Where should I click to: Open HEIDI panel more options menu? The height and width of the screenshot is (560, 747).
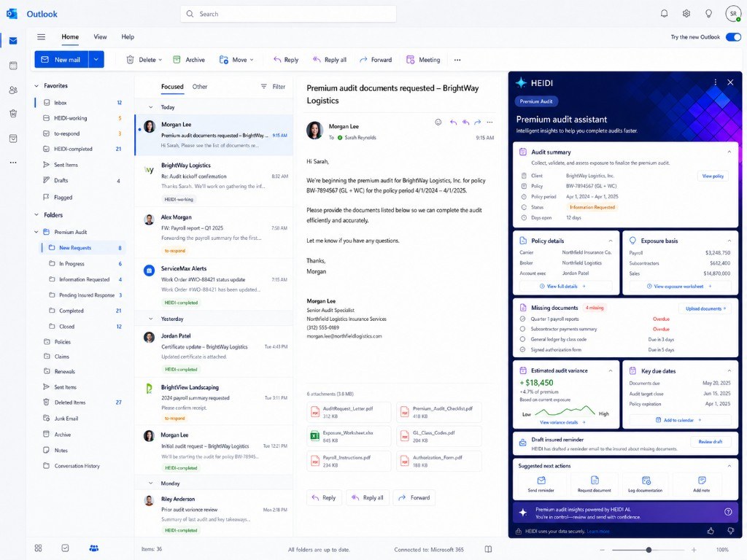click(x=715, y=82)
